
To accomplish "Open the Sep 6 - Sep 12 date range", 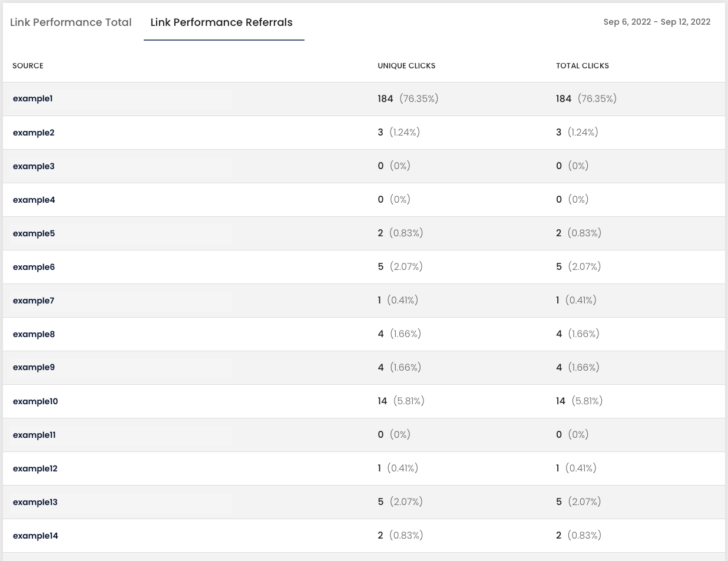I will [x=657, y=22].
